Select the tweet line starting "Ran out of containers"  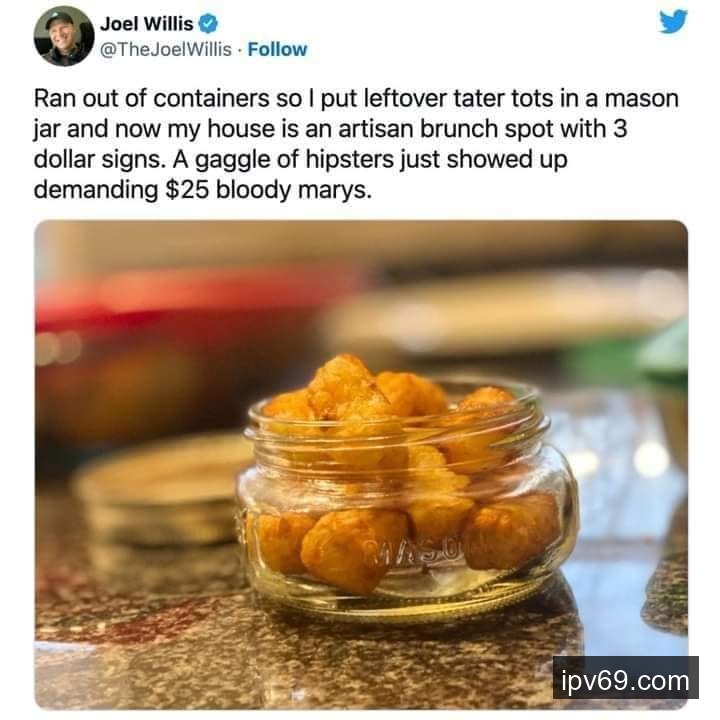point(356,99)
